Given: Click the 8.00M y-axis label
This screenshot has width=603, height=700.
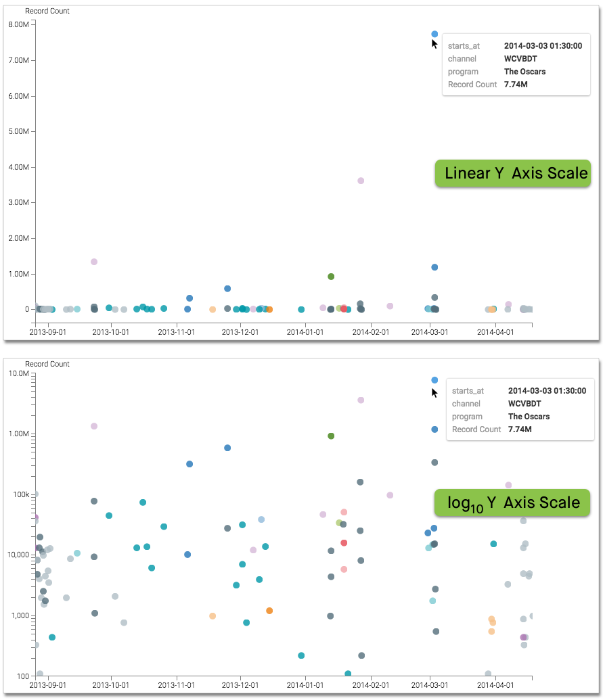Looking at the screenshot, I should coord(17,24).
